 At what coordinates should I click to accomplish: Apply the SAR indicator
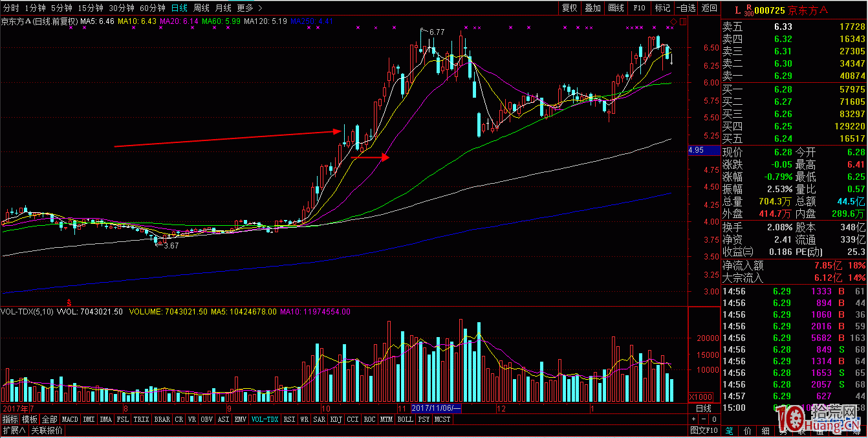(x=320, y=419)
